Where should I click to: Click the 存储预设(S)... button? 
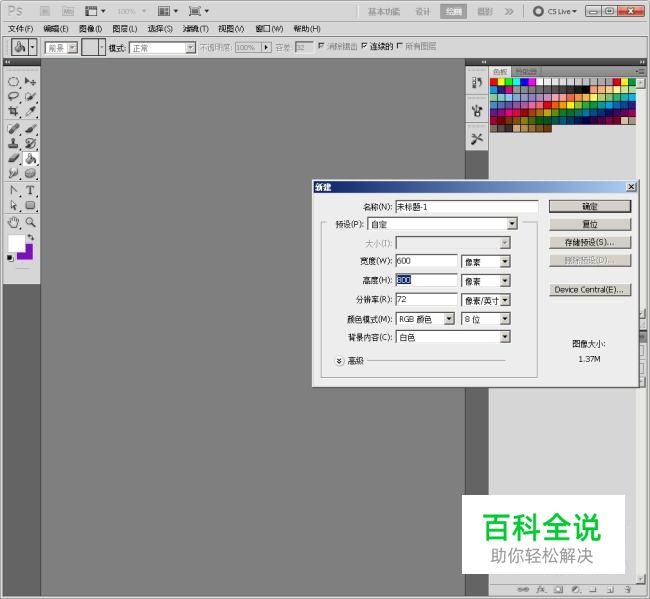coord(590,242)
